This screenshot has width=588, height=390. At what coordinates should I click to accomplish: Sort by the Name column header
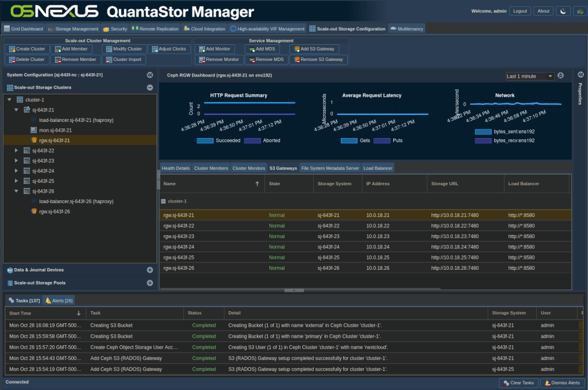[170, 183]
